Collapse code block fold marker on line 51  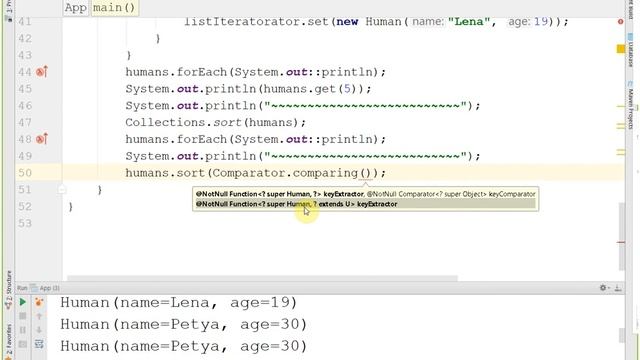tap(62, 189)
